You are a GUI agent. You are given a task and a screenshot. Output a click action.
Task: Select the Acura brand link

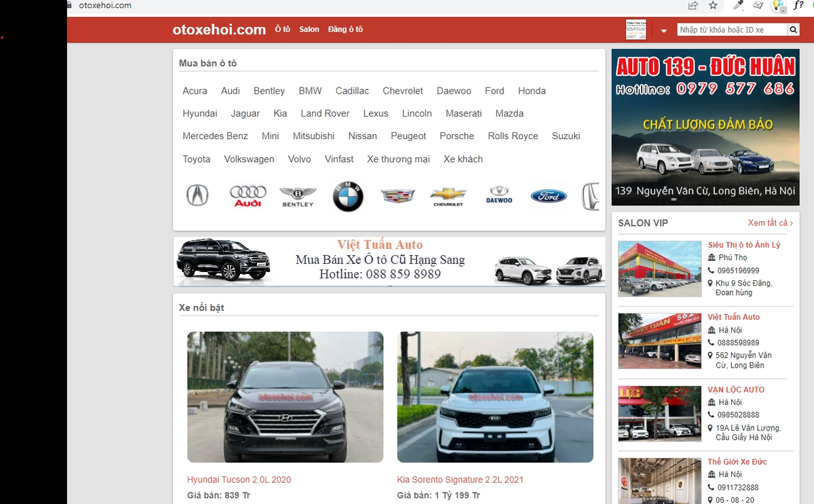[195, 91]
